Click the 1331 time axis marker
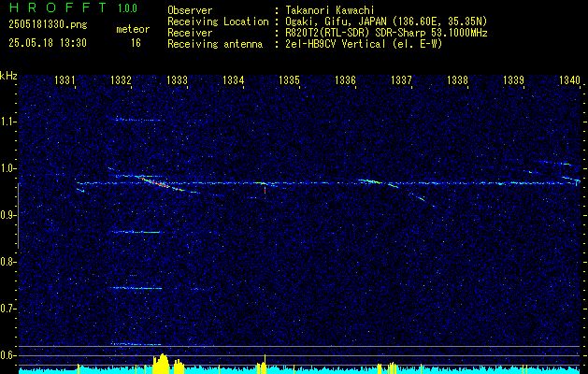 [65, 79]
